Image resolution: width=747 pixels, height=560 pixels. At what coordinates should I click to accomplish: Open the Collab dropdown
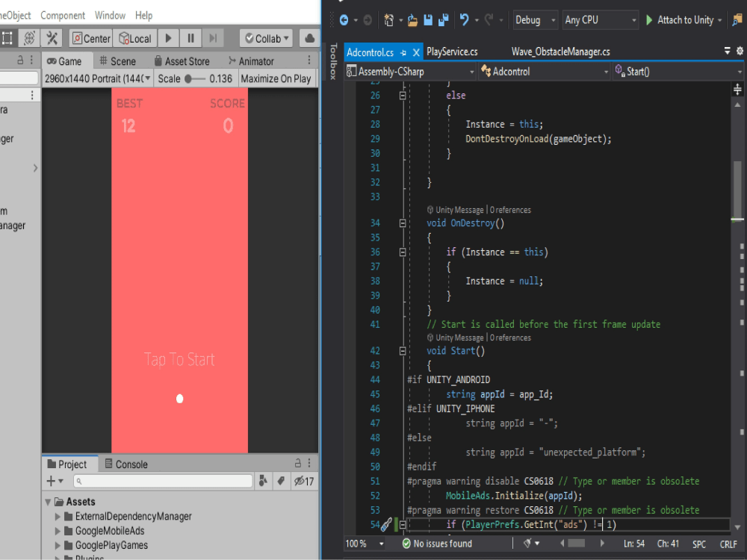click(267, 39)
